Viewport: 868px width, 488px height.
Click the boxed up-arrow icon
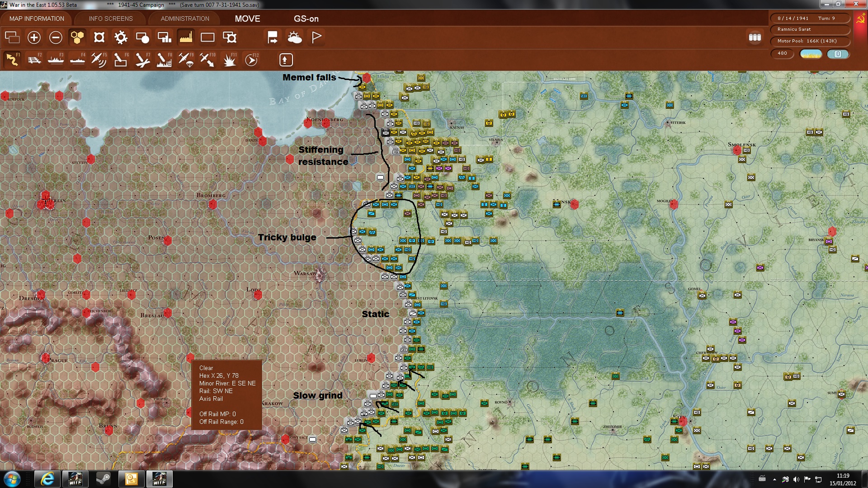tap(286, 60)
